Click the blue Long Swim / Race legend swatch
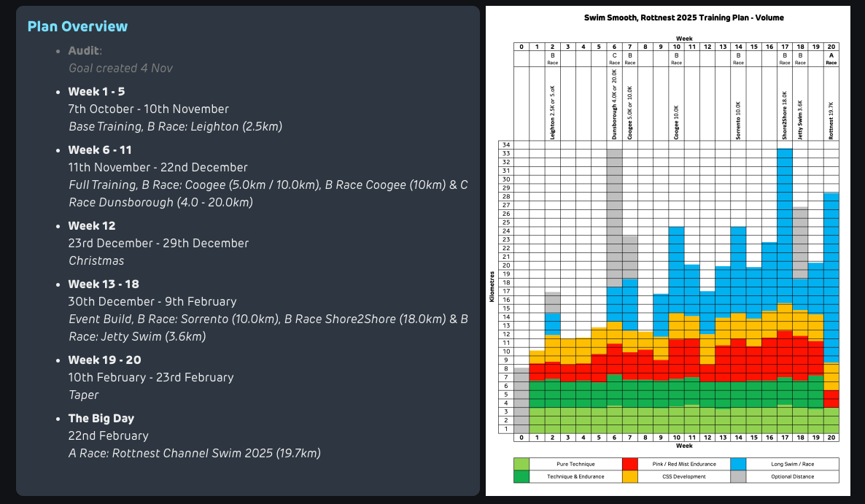Viewport: 865px width, 504px height. coord(739,464)
